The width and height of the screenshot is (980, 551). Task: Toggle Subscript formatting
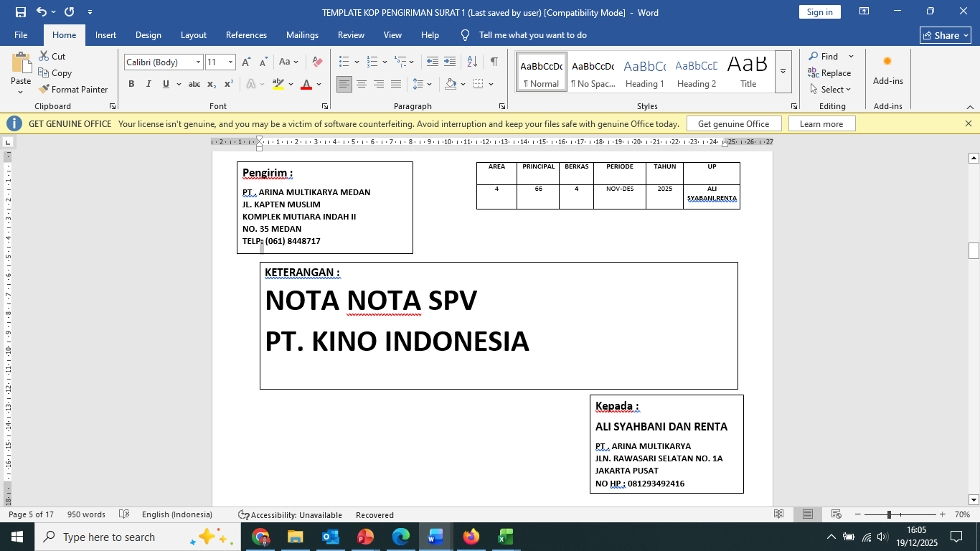point(212,84)
